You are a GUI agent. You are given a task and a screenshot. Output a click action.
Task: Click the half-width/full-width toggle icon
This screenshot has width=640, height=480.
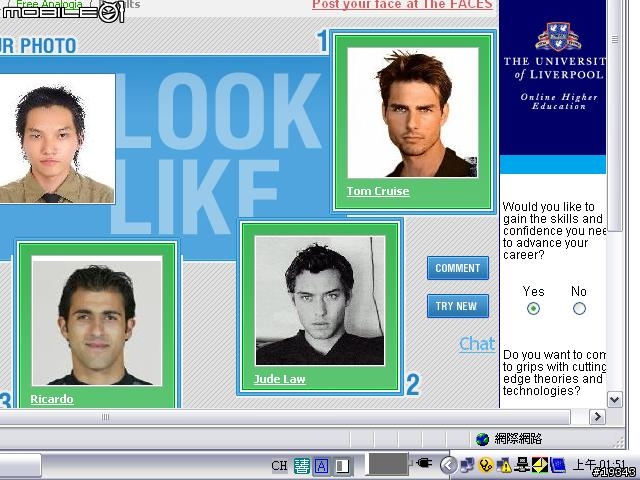[342, 466]
